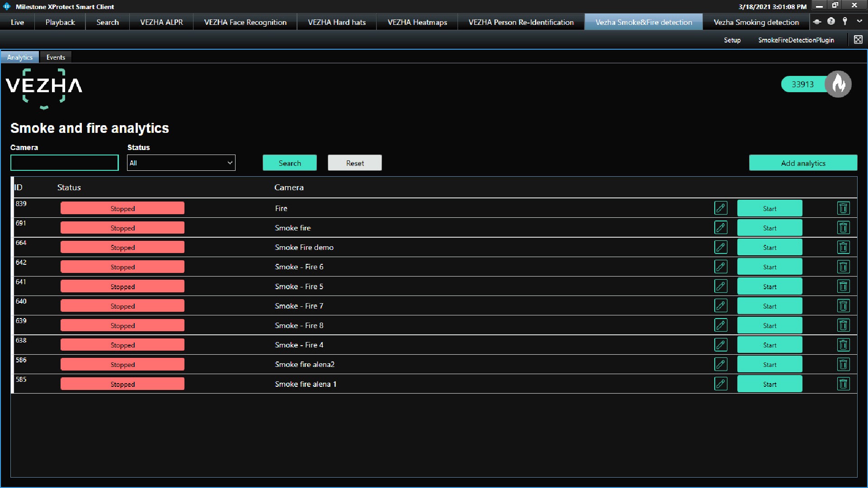Click the teal Search button
Screen dimensions: 868x488
coord(290,163)
